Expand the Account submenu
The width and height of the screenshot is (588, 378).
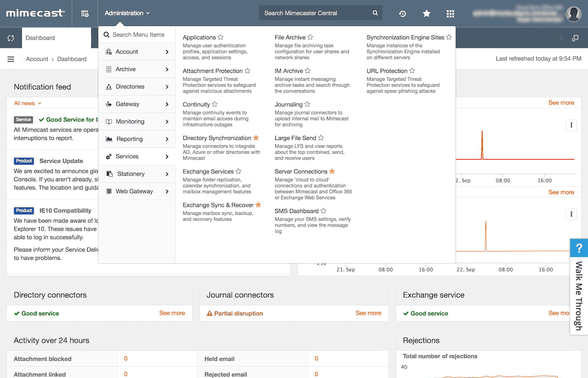pos(137,52)
